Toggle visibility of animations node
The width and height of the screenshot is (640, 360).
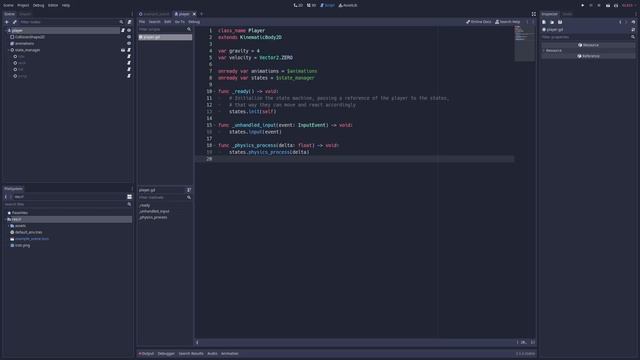coord(129,43)
